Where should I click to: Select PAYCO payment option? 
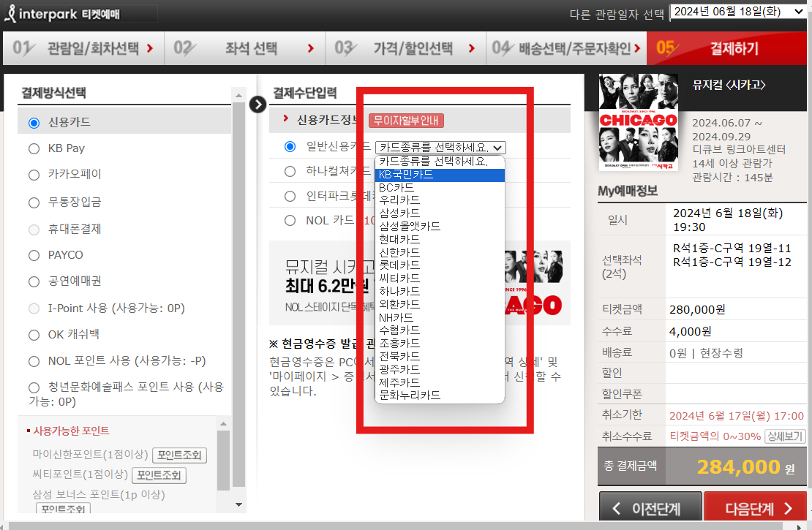click(34, 255)
